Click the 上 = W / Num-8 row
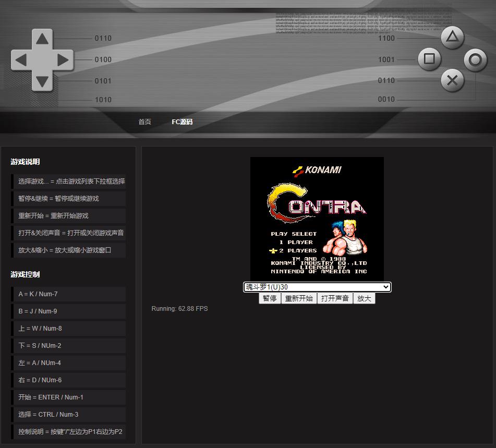Screen dimensions: 496x448 (x=68, y=329)
